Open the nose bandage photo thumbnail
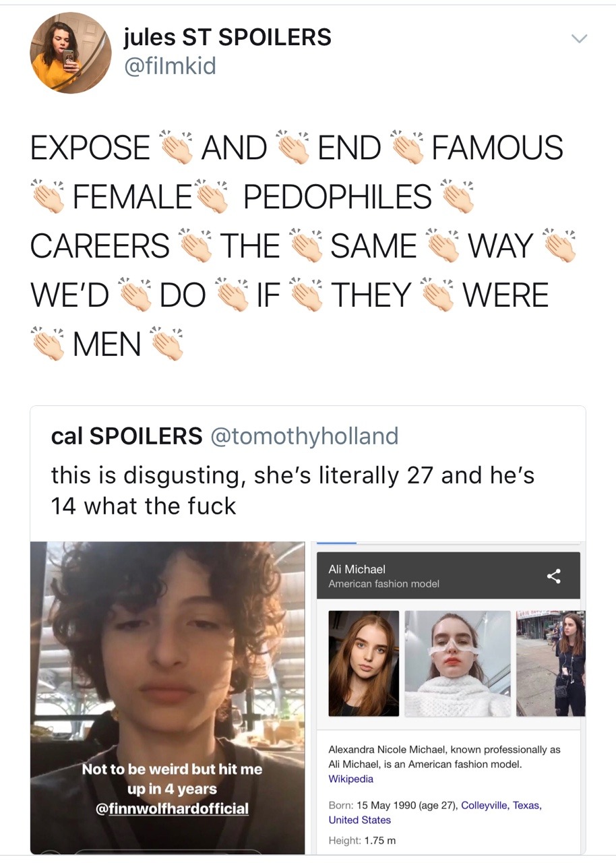 (x=458, y=663)
